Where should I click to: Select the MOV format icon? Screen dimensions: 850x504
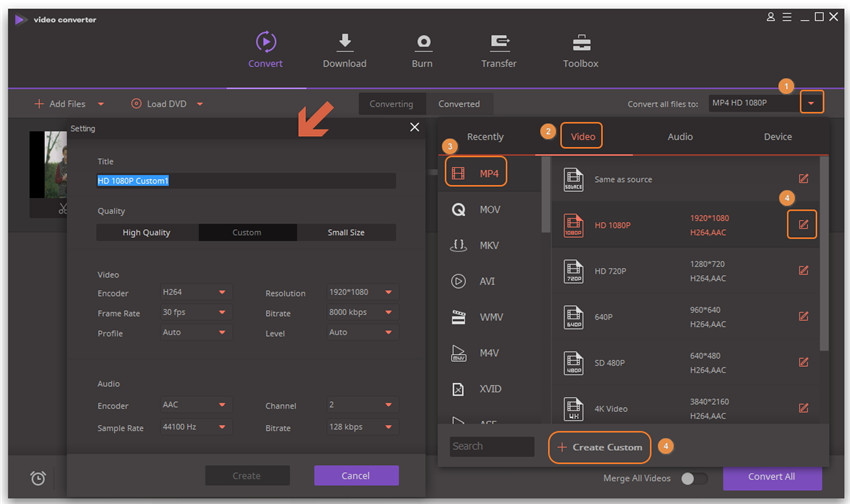459,209
